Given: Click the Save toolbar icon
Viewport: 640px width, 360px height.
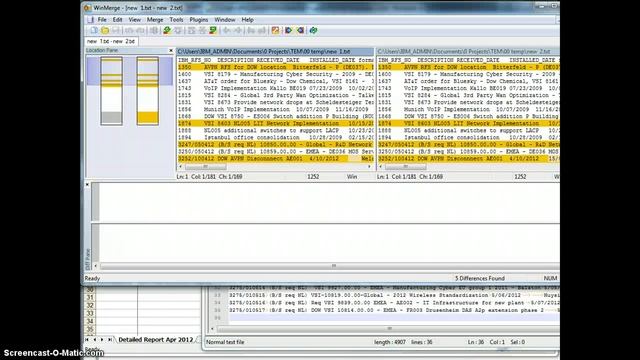Looking at the screenshot, I should click(x=115, y=30).
